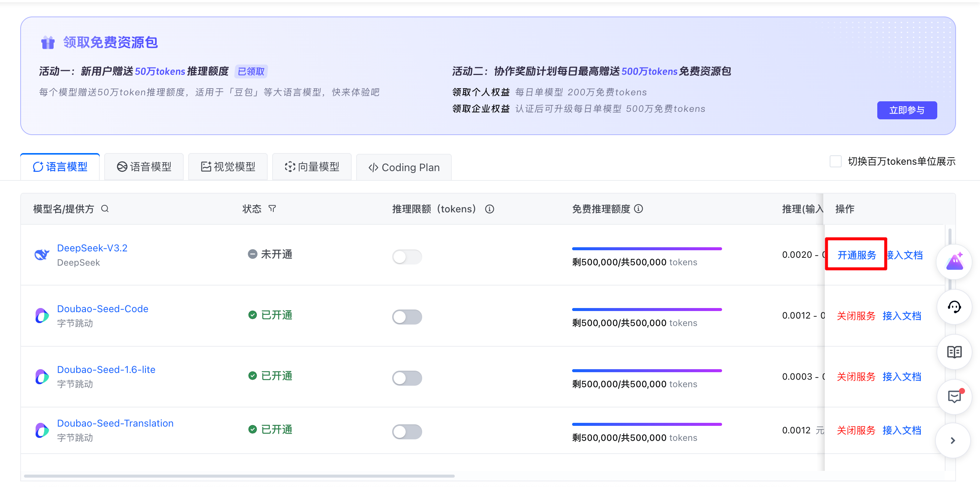Toggle 推理限额 switch for Doubao-Seed-Translation
980x487 pixels.
coord(407,432)
